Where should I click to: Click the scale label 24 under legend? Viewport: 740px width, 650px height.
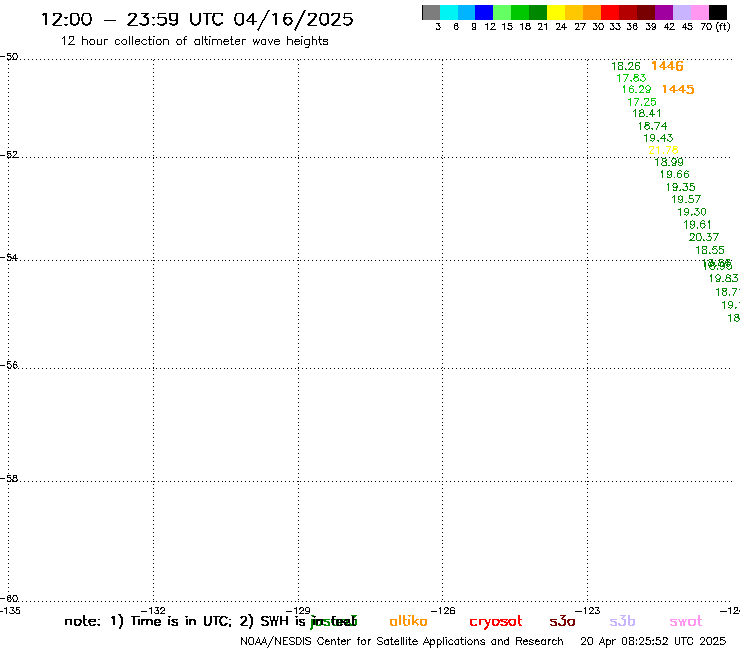[561, 26]
